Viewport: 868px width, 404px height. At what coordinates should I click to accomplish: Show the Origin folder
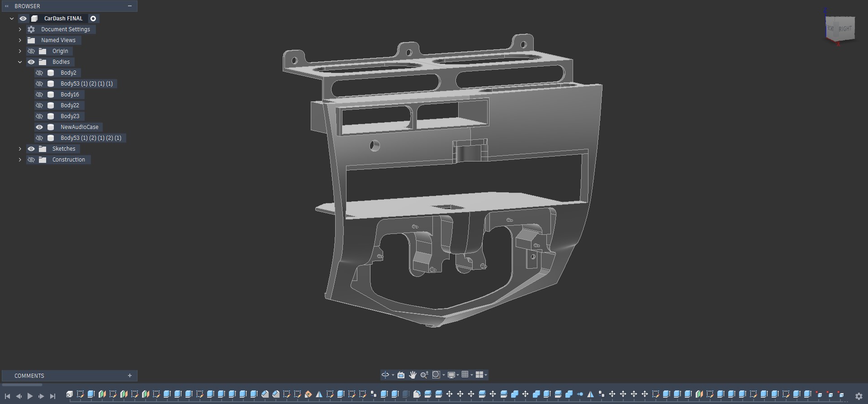pos(31,51)
